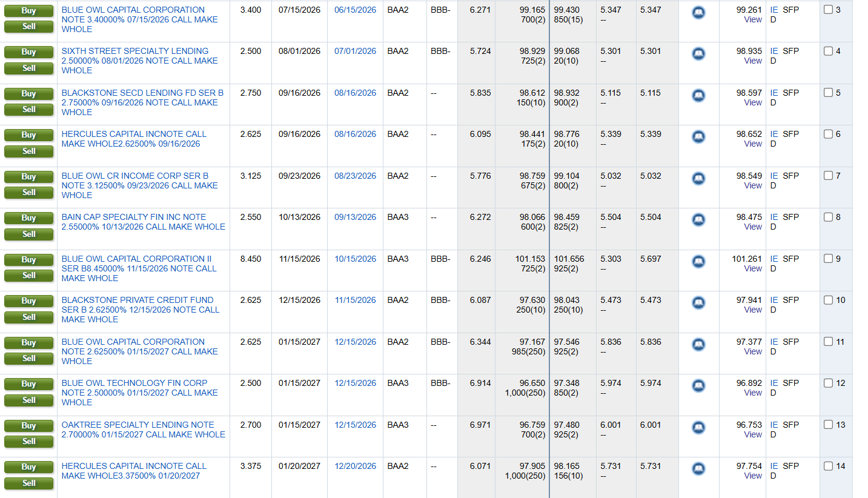Open Blue Owl Technology Fin Corp description link
This screenshot has width=868, height=498.
coord(140,393)
